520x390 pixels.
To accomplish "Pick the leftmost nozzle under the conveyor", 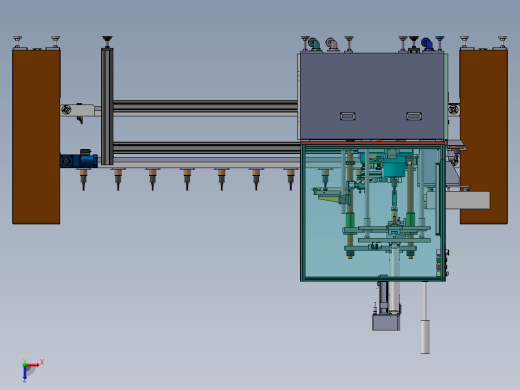I will [x=83, y=180].
